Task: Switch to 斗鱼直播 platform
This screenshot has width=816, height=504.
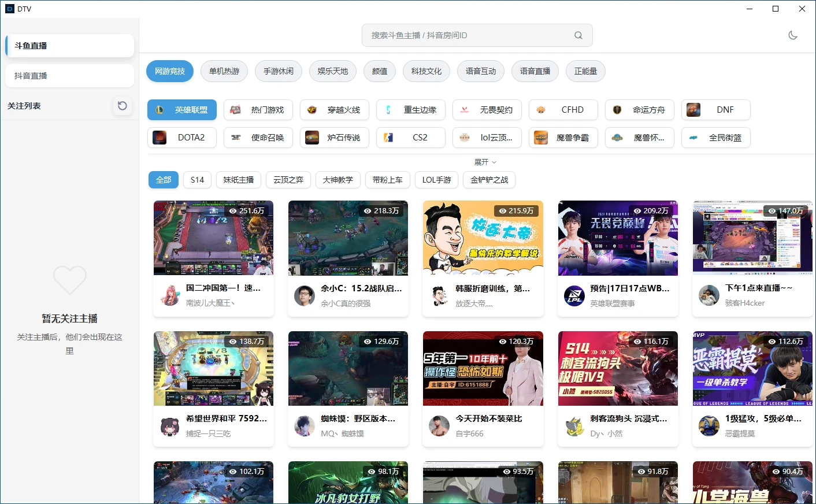Action: tap(69, 46)
